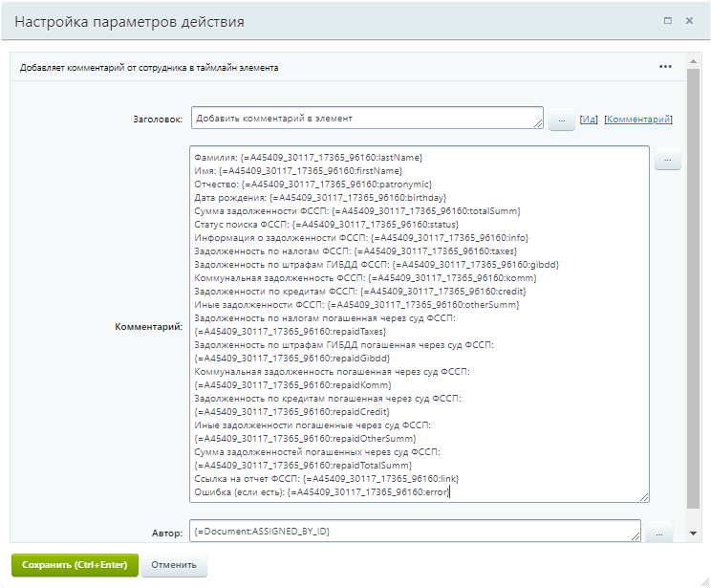711x588 pixels.
Task: Click the dialog title bar text
Action: 129,21
